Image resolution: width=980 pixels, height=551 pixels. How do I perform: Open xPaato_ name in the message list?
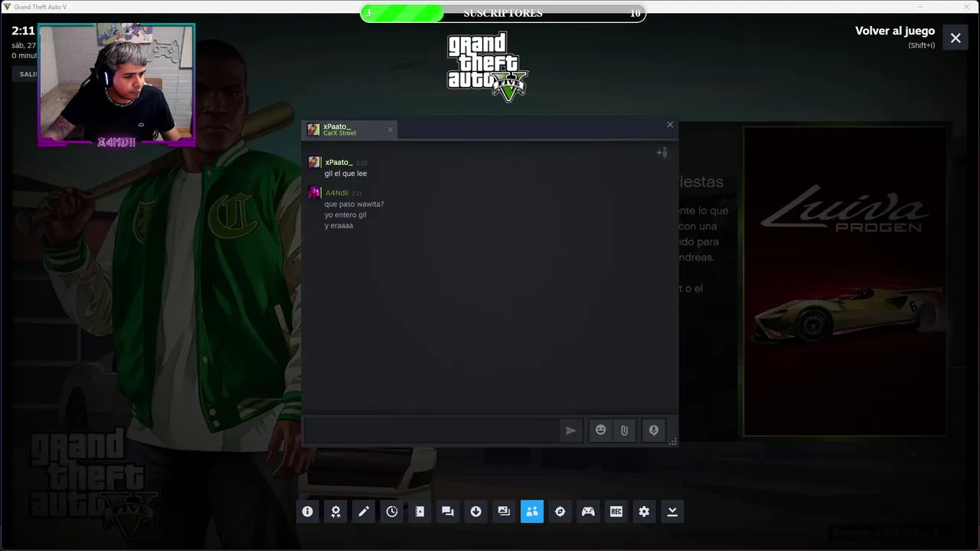coord(338,162)
